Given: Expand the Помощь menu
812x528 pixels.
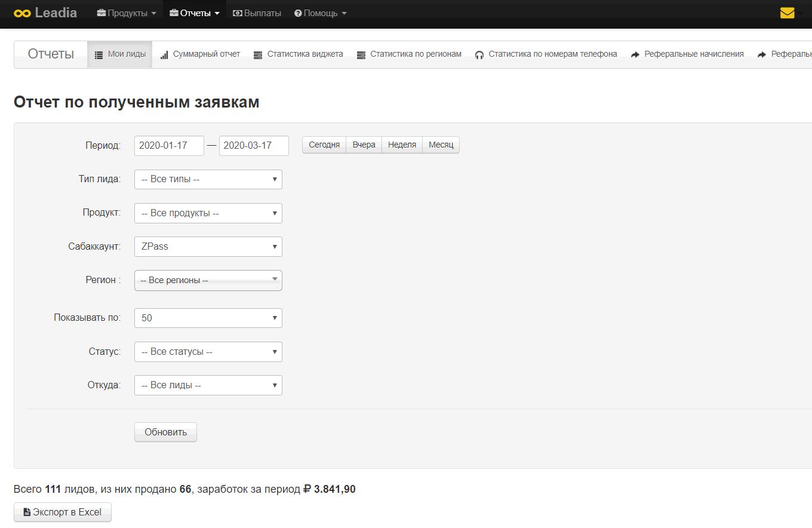Looking at the screenshot, I should [320, 13].
